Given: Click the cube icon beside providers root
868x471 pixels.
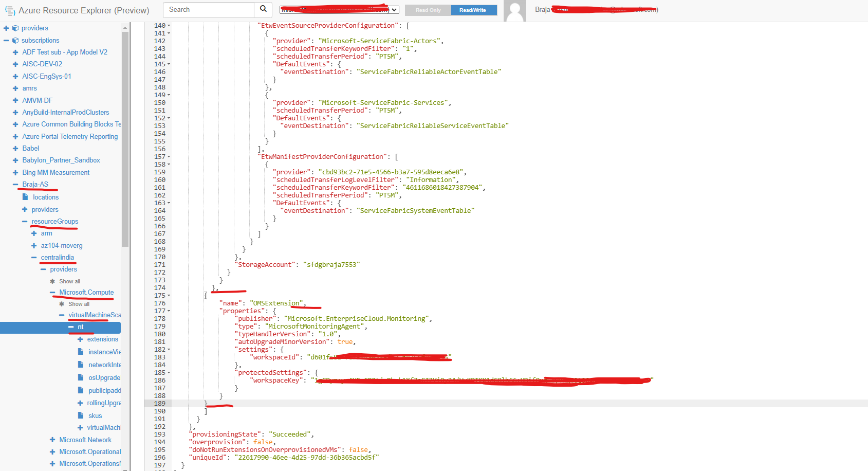Looking at the screenshot, I should point(15,28).
